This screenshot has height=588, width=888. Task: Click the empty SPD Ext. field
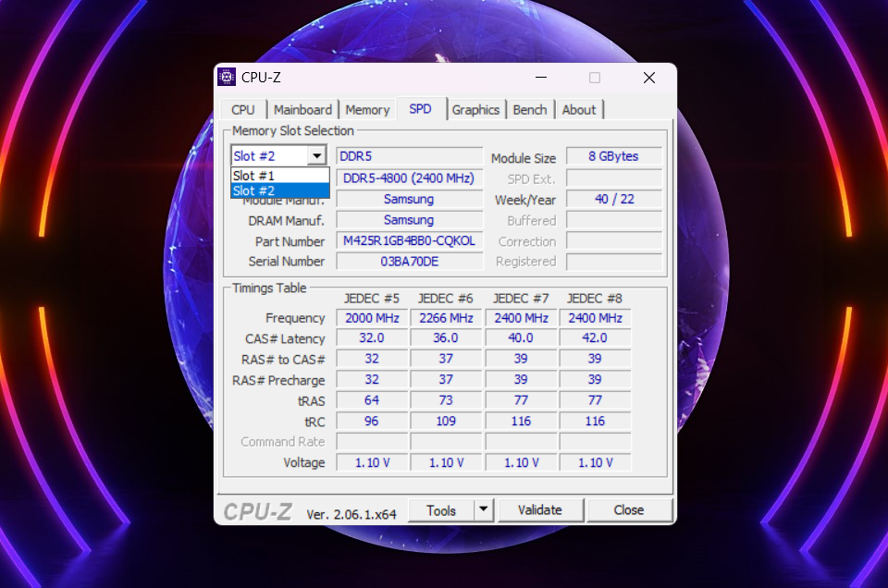pyautogui.click(x=614, y=178)
